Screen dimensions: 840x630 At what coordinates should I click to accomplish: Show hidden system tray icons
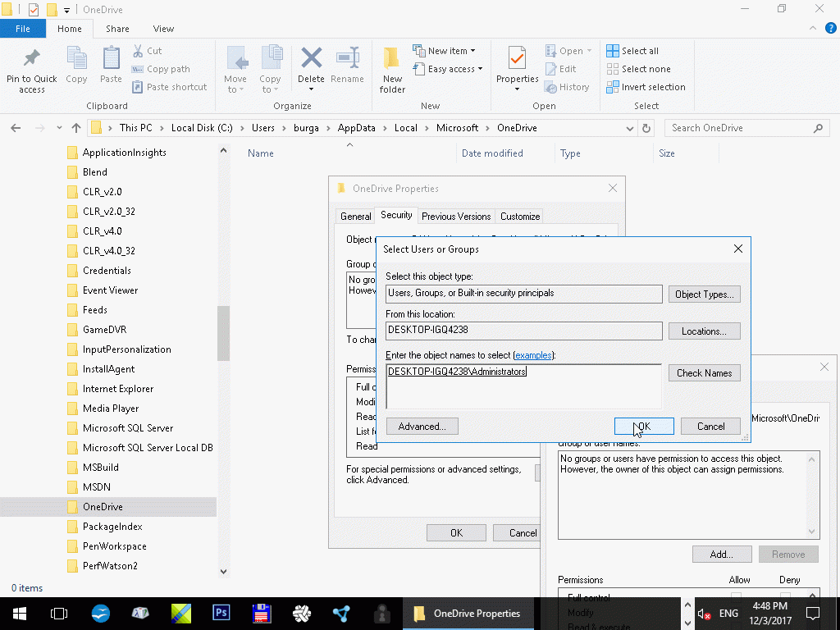[687, 605]
